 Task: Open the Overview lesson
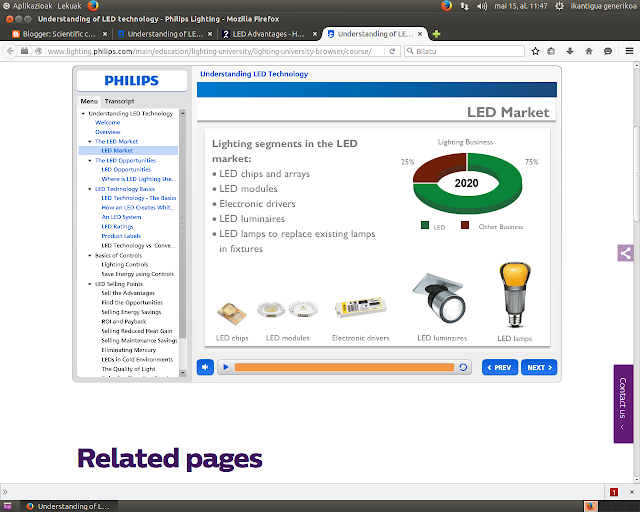(x=108, y=132)
